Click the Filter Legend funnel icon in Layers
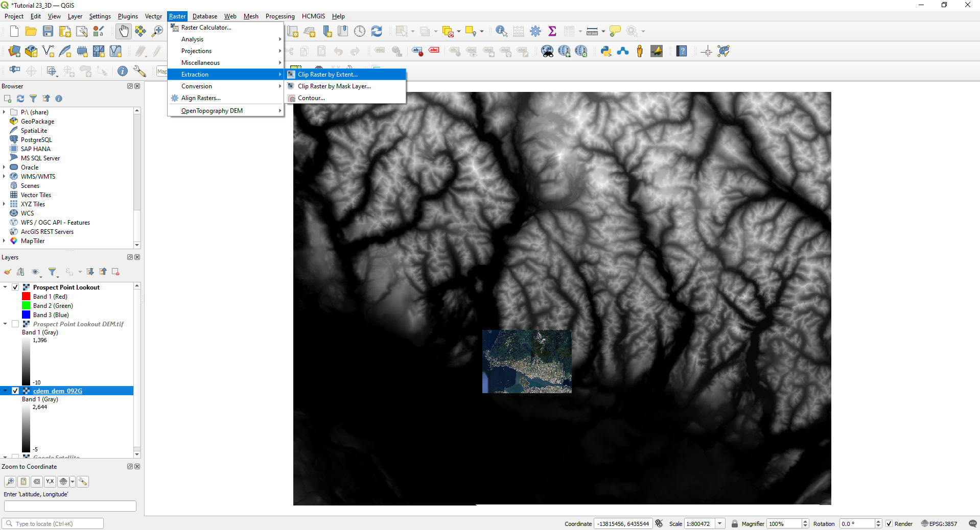Viewport: 980px width, 530px height. pos(52,272)
